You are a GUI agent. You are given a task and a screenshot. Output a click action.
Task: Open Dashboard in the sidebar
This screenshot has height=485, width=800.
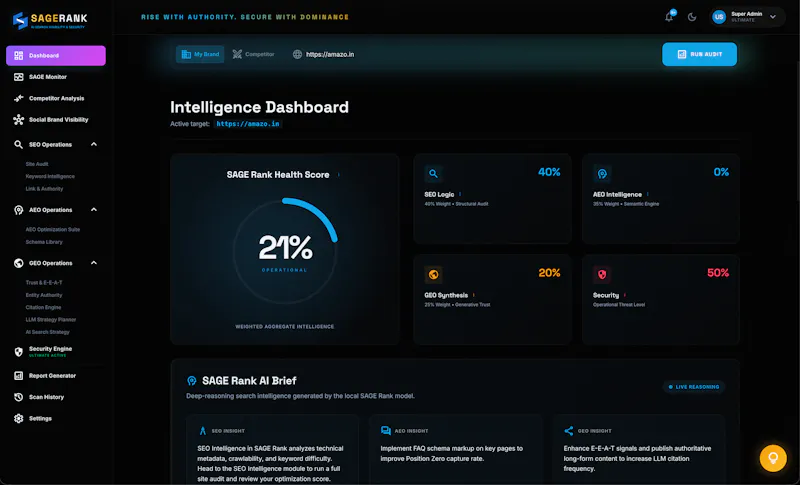click(56, 56)
